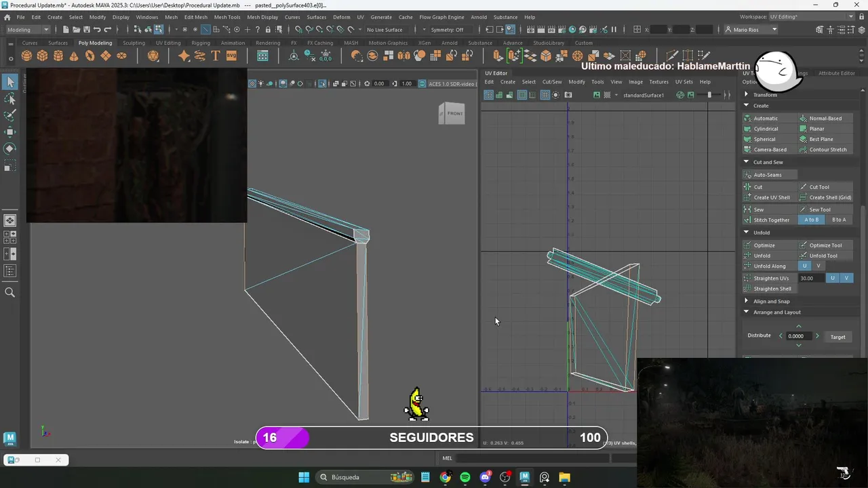This screenshot has height=488, width=868.
Task: Toggle the A to B stitch direction
Action: (812, 220)
